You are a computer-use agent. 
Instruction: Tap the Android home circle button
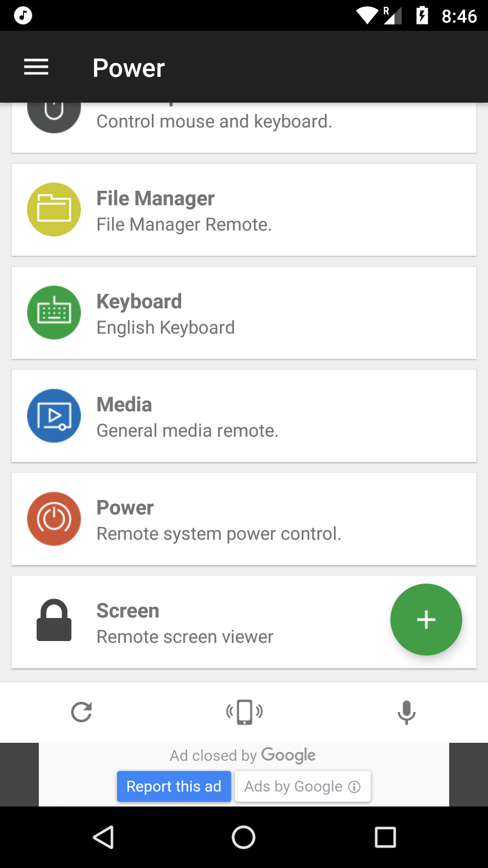click(244, 837)
